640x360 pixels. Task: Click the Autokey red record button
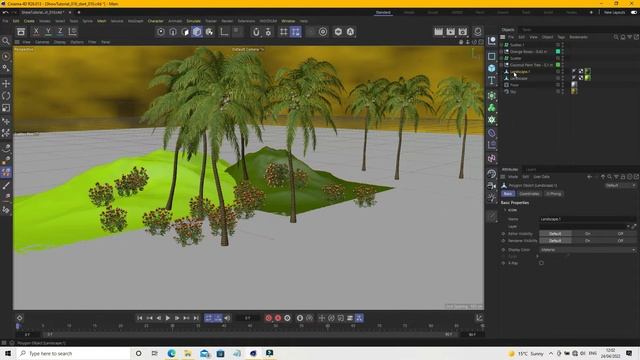(278, 318)
